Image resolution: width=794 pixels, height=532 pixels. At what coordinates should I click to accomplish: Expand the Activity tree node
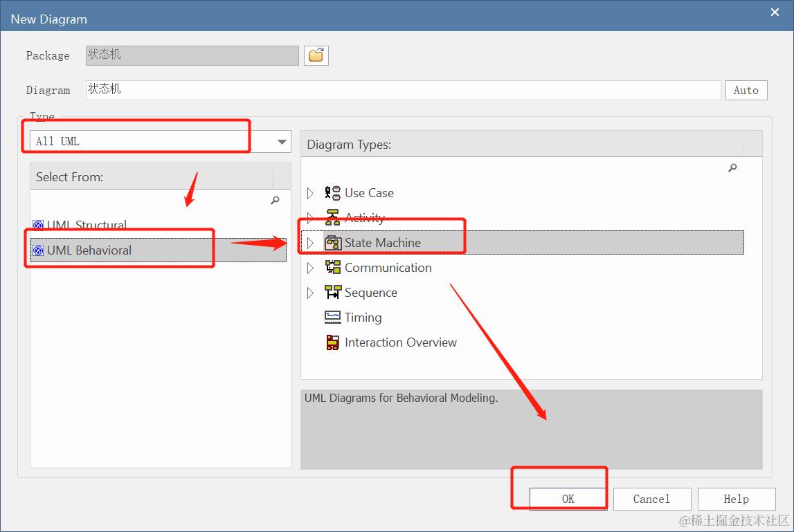pyautogui.click(x=310, y=218)
